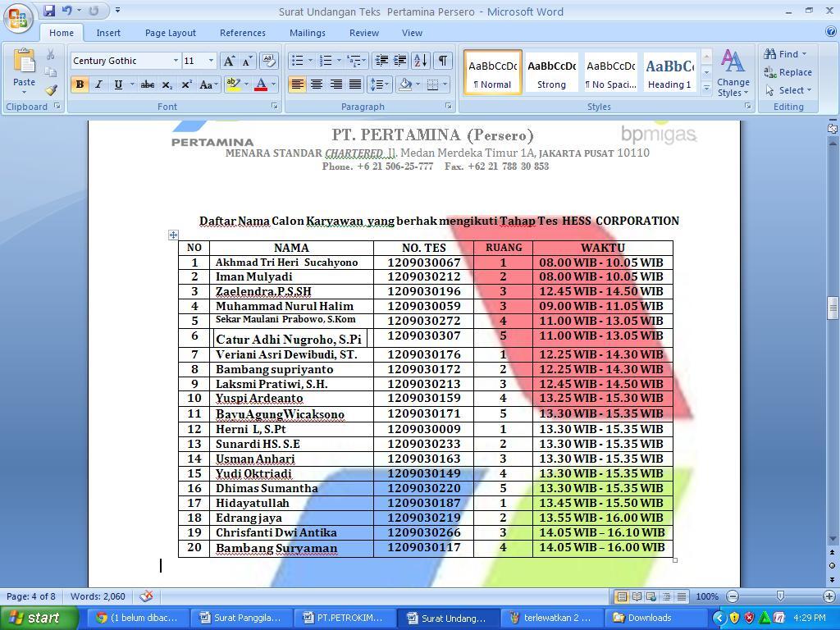This screenshot has height=630, width=840.
Task: Shrink the font size
Action: [248, 61]
